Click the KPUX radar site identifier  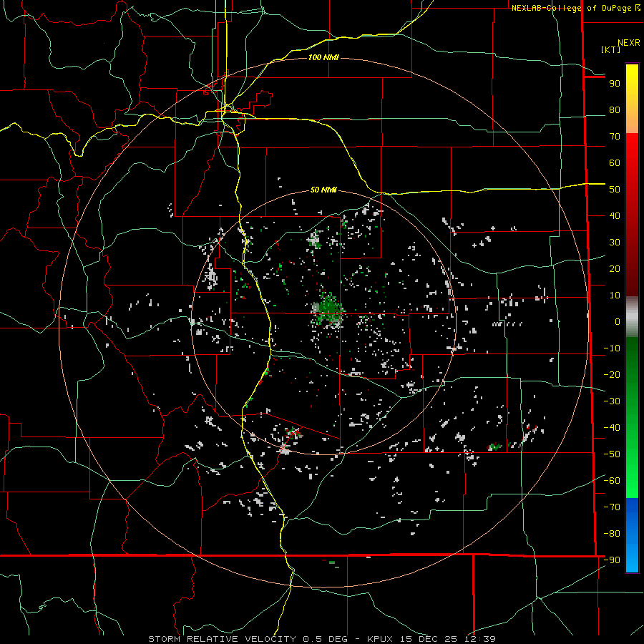tap(380, 639)
